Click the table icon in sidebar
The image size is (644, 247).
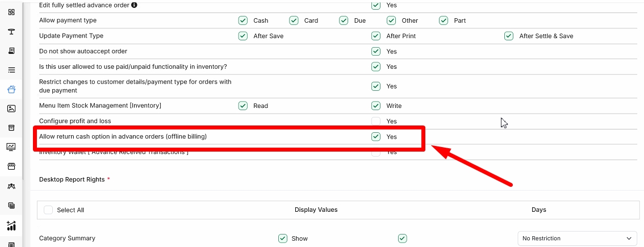pyautogui.click(x=11, y=32)
